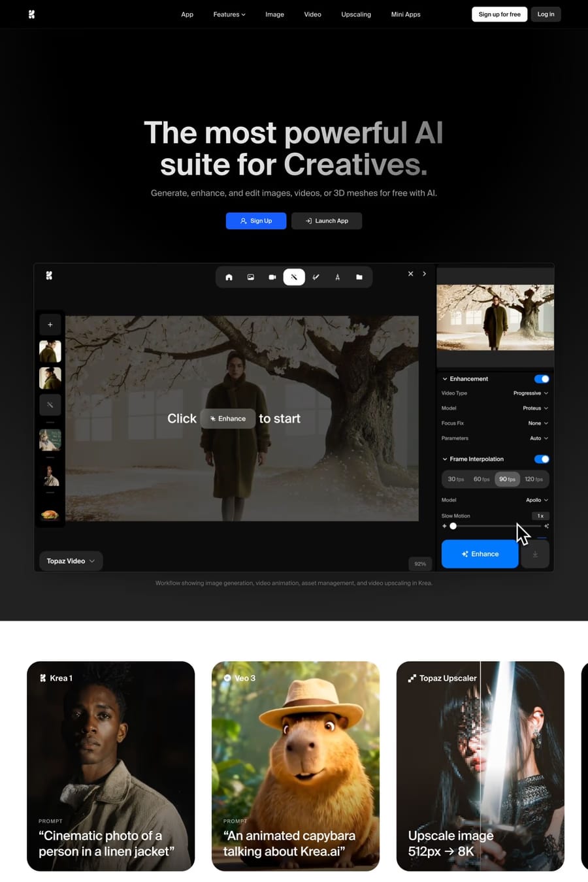Expand the Features menu in navigation
This screenshot has width=588, height=882.
tap(229, 14)
